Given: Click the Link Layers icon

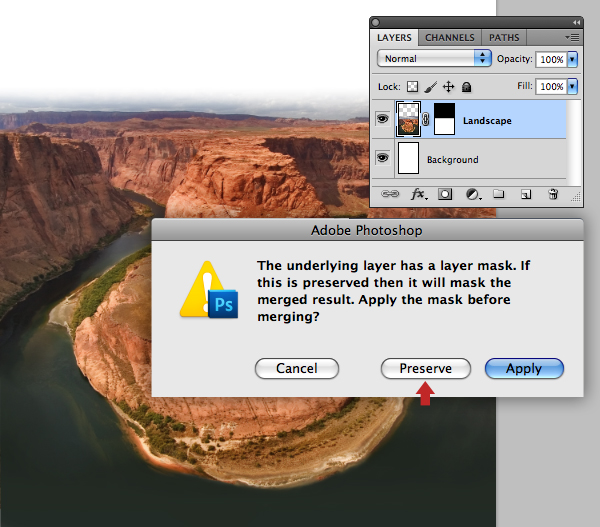Looking at the screenshot, I should click(390, 194).
